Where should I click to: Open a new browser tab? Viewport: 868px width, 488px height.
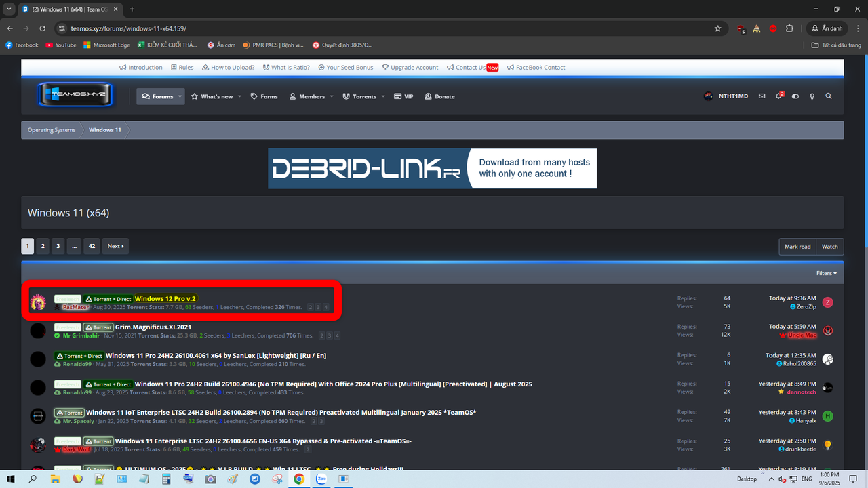pyautogui.click(x=132, y=9)
